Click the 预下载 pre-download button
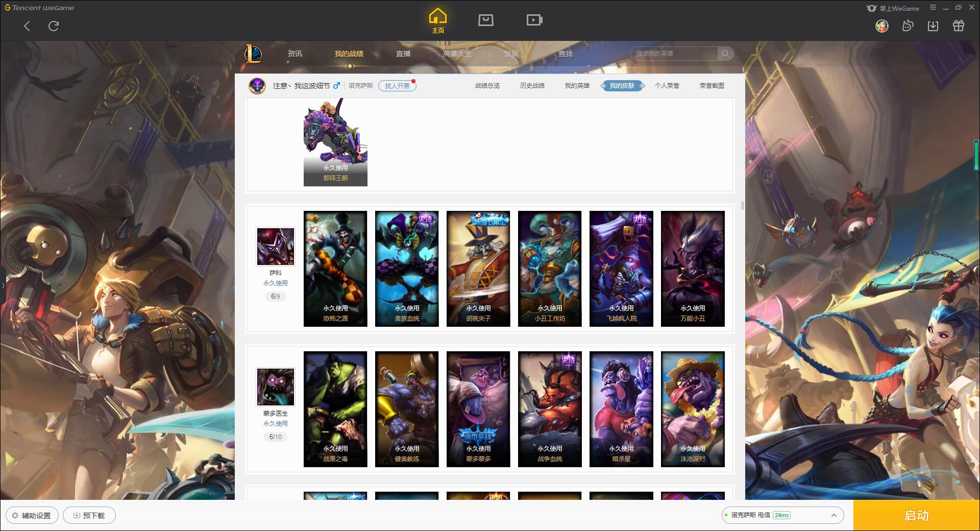 pyautogui.click(x=89, y=515)
